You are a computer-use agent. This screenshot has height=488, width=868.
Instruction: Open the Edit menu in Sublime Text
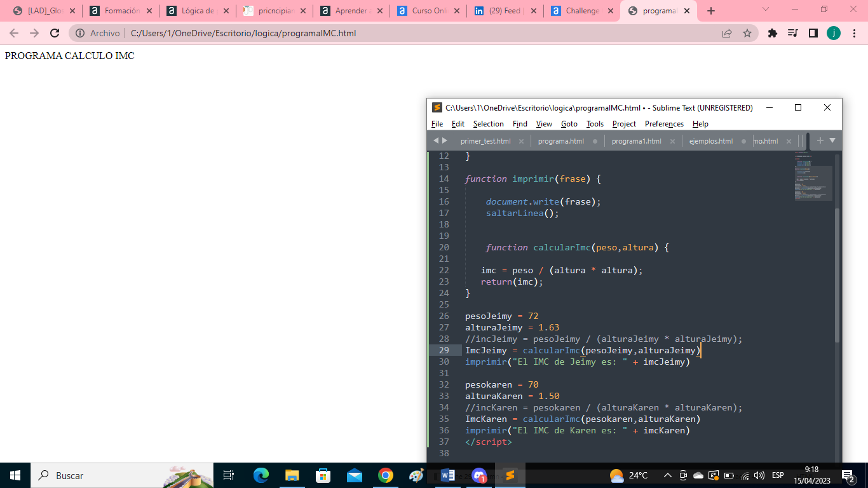[458, 124]
